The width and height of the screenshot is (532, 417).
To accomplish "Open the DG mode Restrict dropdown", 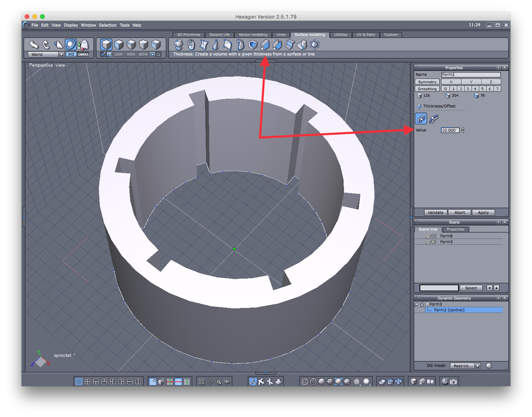I will (478, 366).
